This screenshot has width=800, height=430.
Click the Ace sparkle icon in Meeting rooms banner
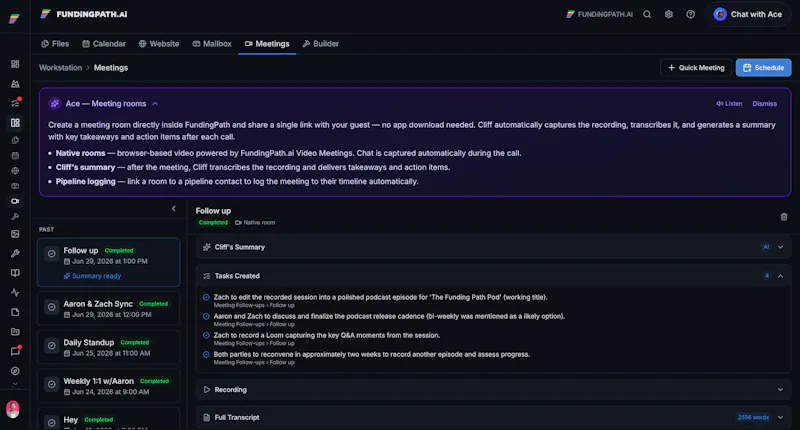tap(55, 104)
